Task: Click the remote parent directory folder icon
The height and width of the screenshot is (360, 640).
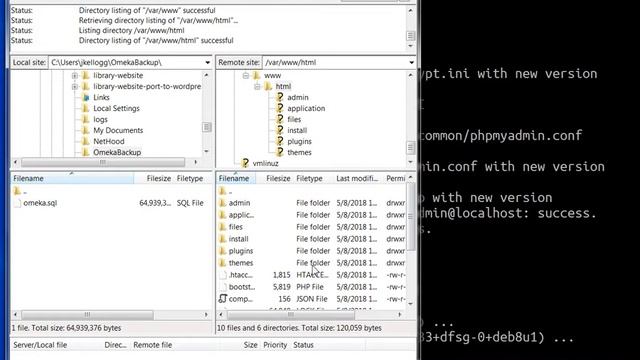Action: pos(222,191)
